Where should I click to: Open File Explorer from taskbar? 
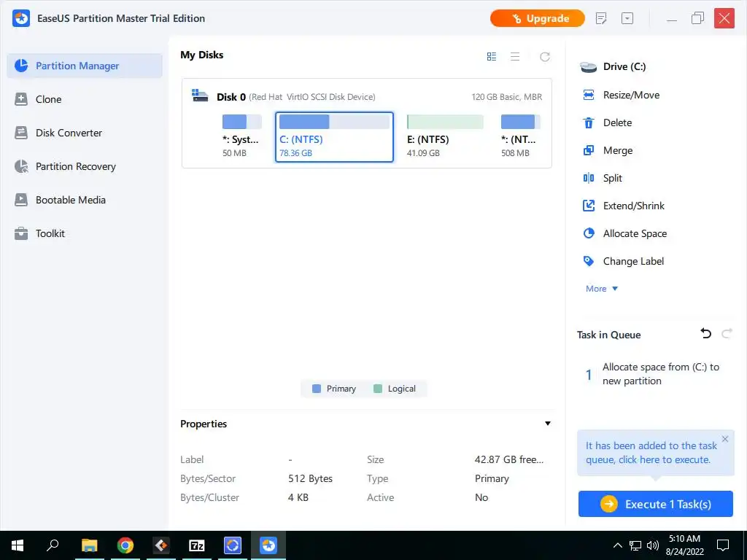click(89, 545)
